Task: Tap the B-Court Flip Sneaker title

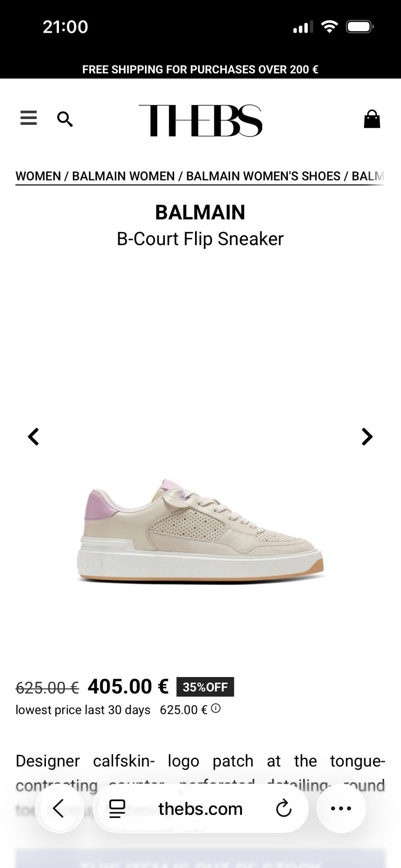Action: (200, 239)
